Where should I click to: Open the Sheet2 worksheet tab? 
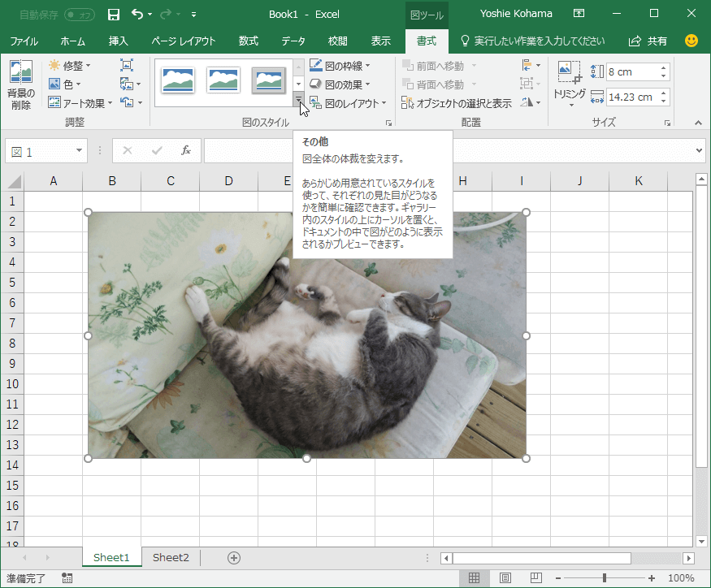tap(170, 558)
